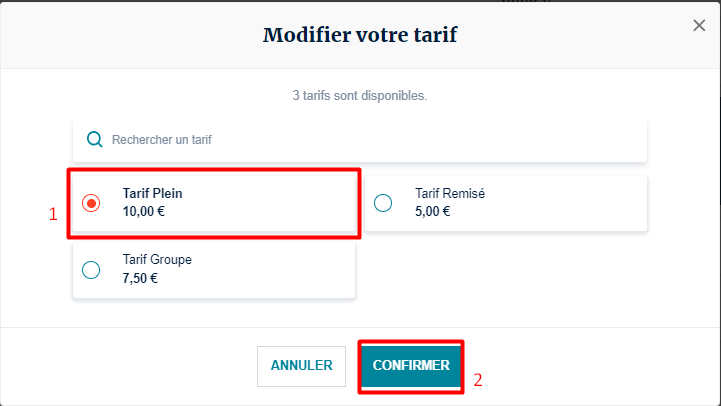Click blank footer space left of Annuler

(130, 366)
